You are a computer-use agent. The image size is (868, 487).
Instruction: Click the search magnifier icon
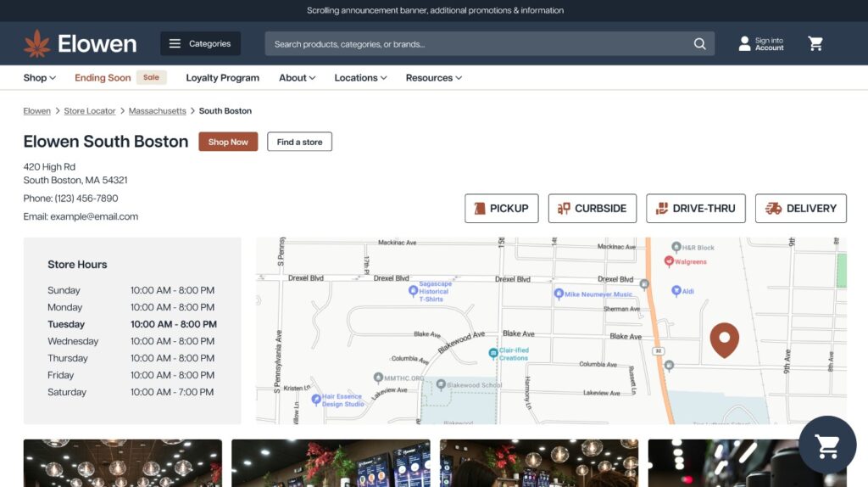pos(699,44)
